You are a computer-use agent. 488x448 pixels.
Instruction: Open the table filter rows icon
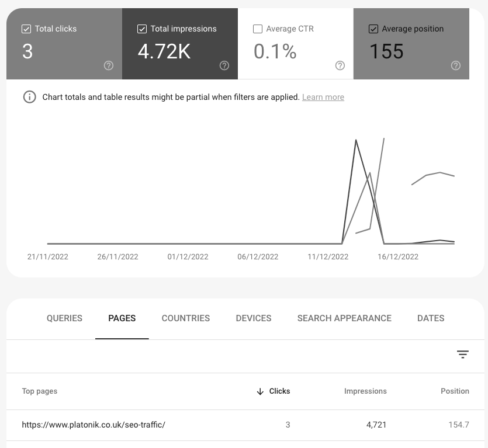click(x=463, y=355)
